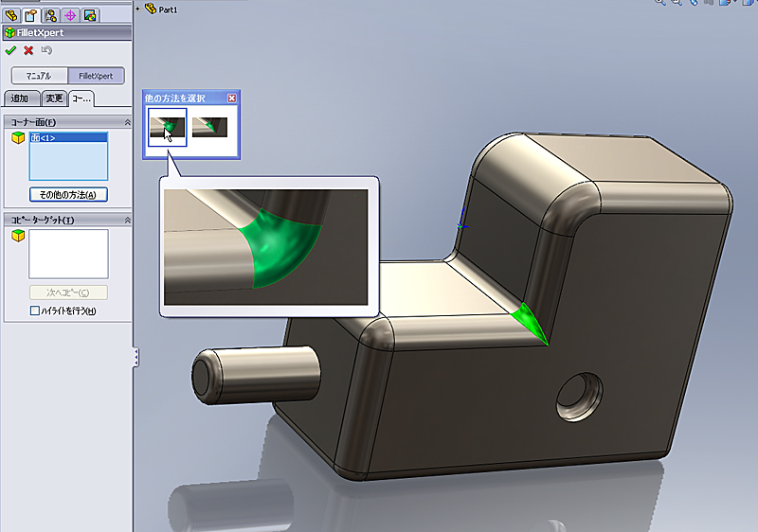
Task: Open the FeatureManager design tree tab icon
Action: tap(12, 15)
